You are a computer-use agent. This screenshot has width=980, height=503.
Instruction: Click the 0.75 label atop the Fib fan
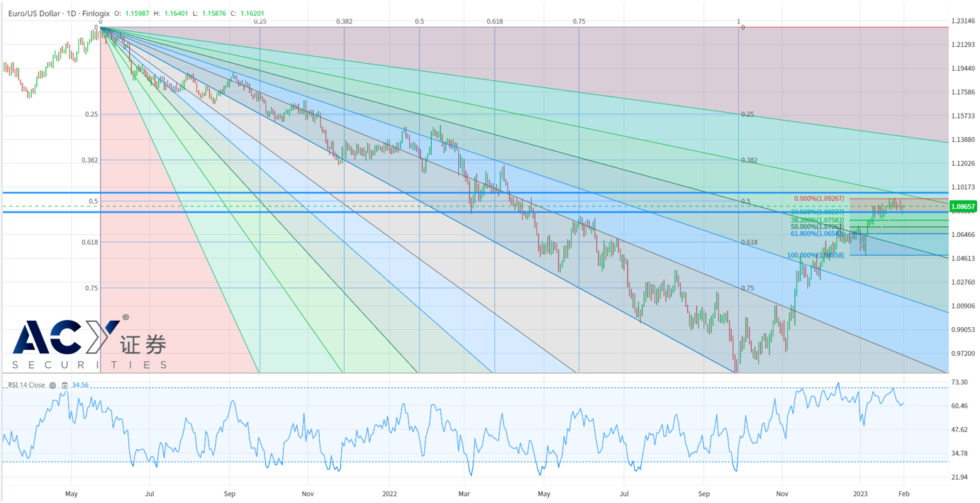pos(579,22)
